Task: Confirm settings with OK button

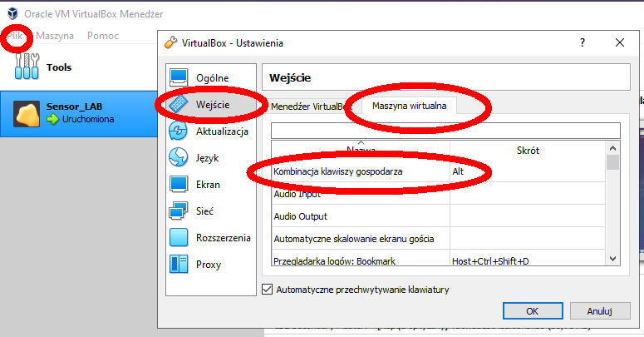Action: click(x=533, y=311)
